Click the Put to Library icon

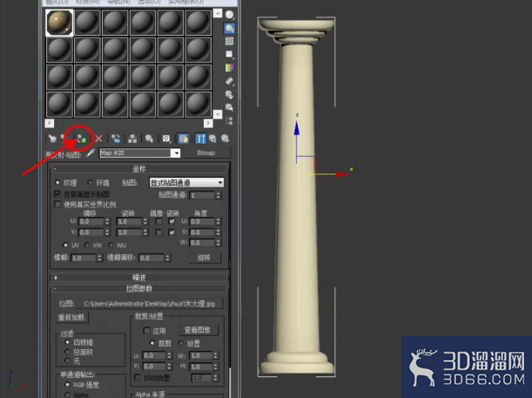click(x=149, y=138)
